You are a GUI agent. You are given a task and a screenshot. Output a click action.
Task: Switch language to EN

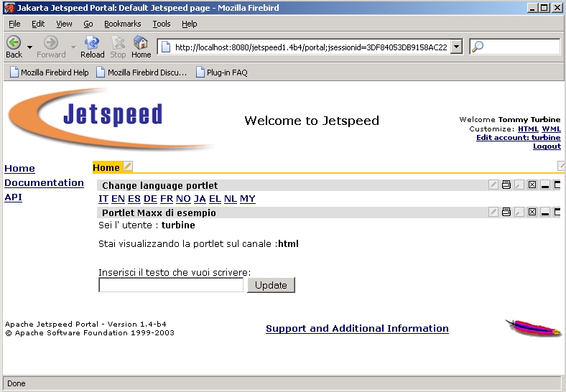[118, 199]
